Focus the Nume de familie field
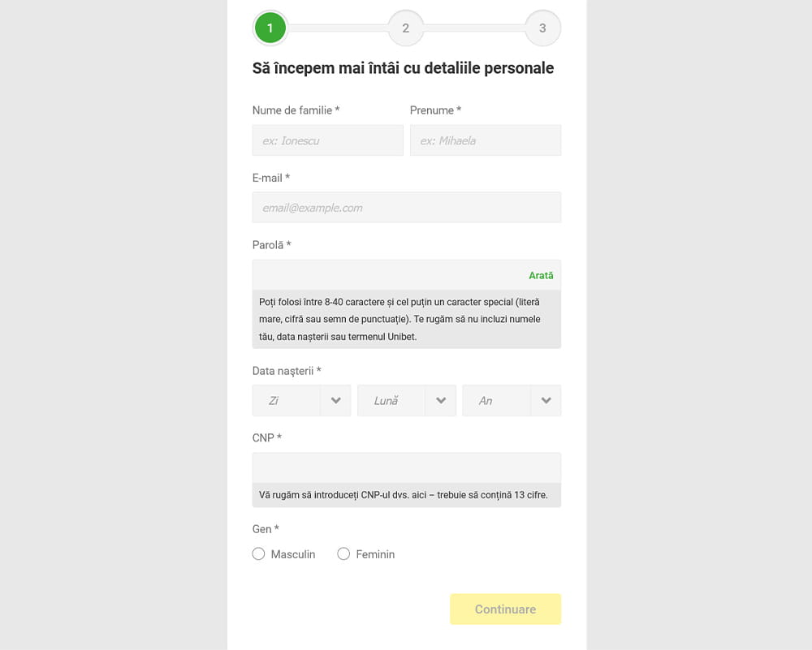This screenshot has width=812, height=650. coord(328,140)
